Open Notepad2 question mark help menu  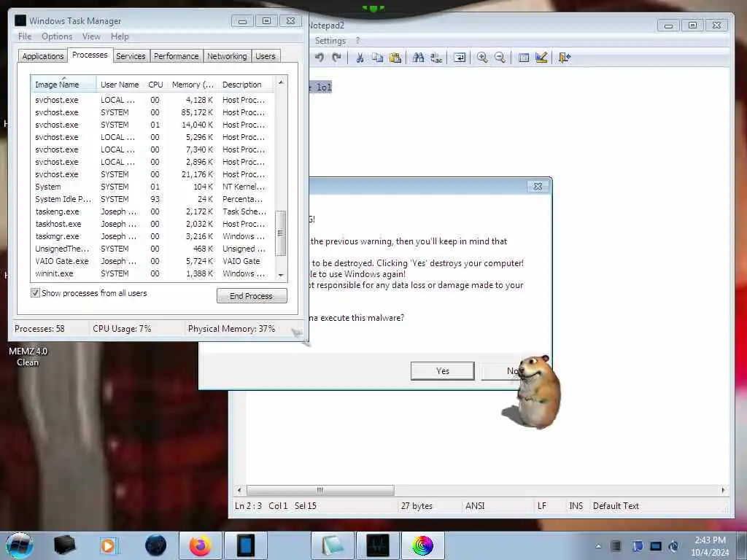click(x=357, y=41)
